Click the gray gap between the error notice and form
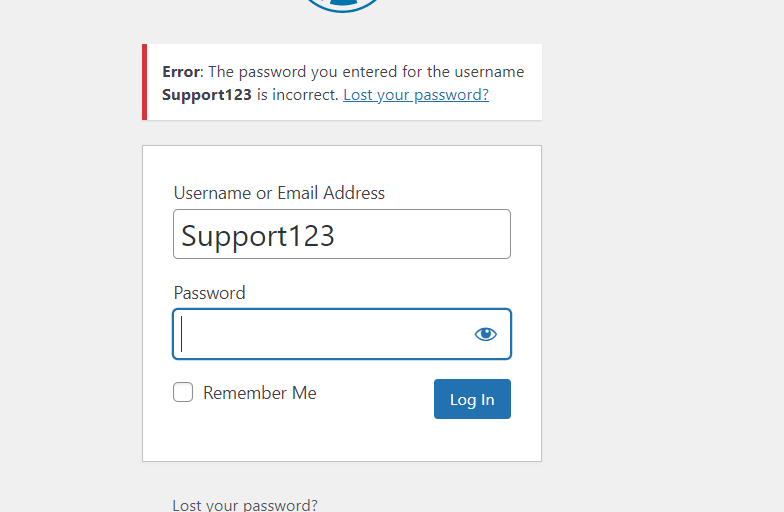The width and height of the screenshot is (784, 512). pos(342,133)
